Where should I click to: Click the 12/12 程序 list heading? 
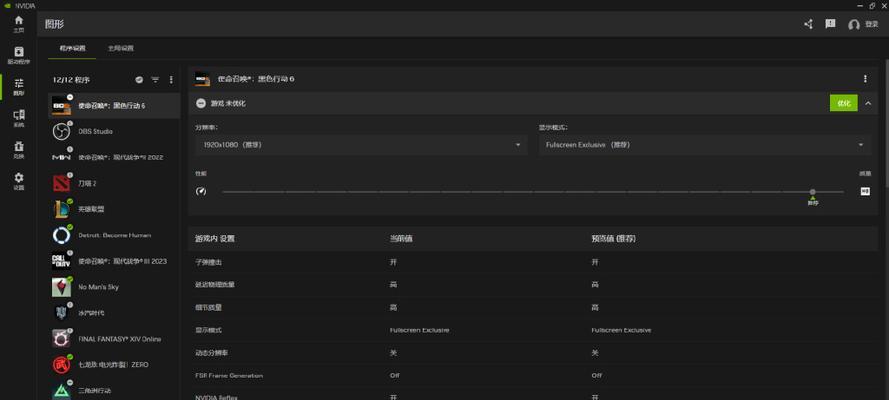pos(71,80)
